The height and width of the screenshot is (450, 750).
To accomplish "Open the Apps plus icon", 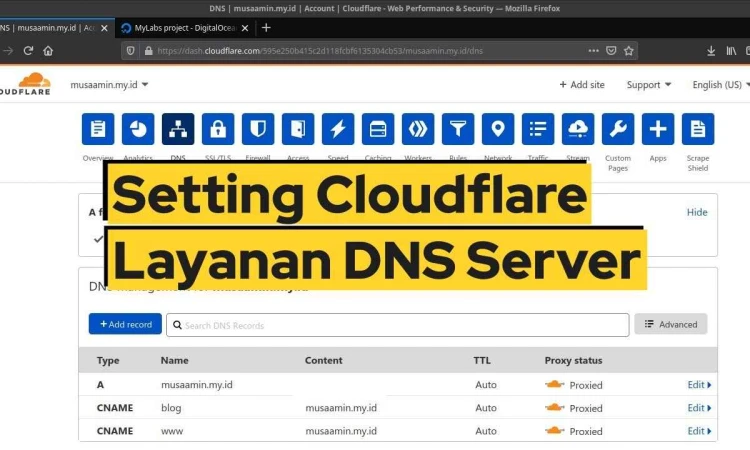I will (658, 129).
